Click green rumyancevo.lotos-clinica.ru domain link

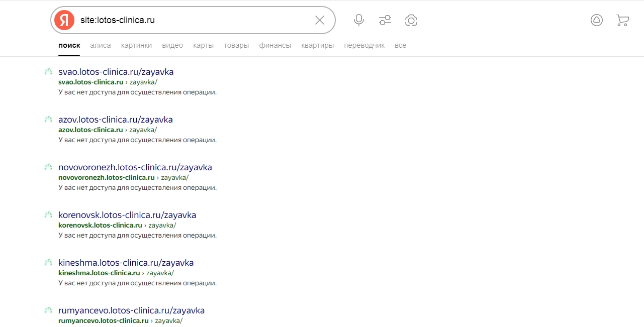(104, 320)
